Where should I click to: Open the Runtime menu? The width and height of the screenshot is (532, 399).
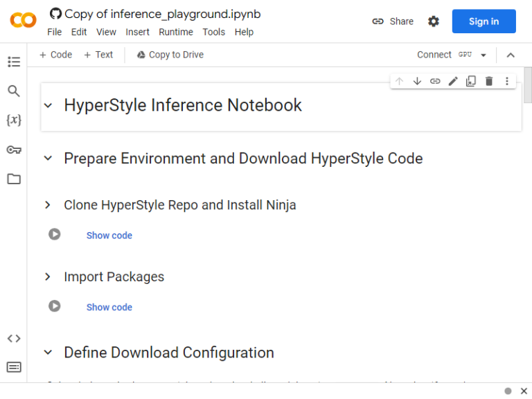176,32
